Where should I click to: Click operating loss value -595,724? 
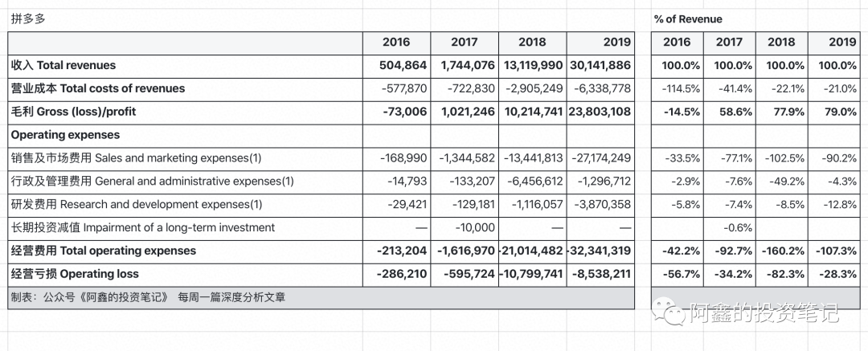click(x=469, y=274)
